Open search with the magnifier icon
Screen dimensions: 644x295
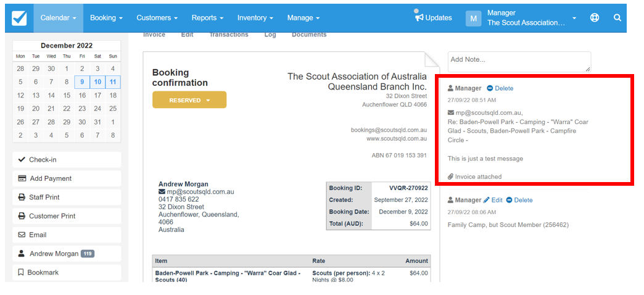tap(617, 18)
